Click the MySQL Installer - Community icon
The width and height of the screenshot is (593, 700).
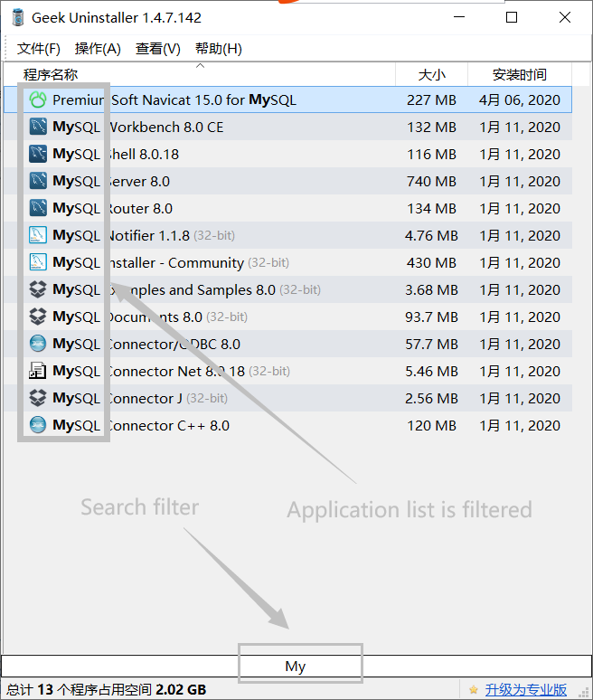coord(38,262)
